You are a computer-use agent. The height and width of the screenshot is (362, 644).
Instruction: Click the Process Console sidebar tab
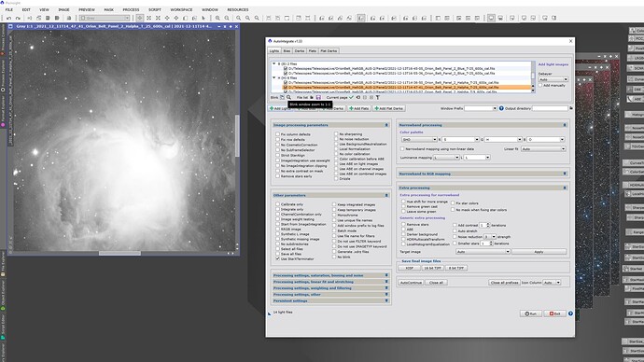3,40
